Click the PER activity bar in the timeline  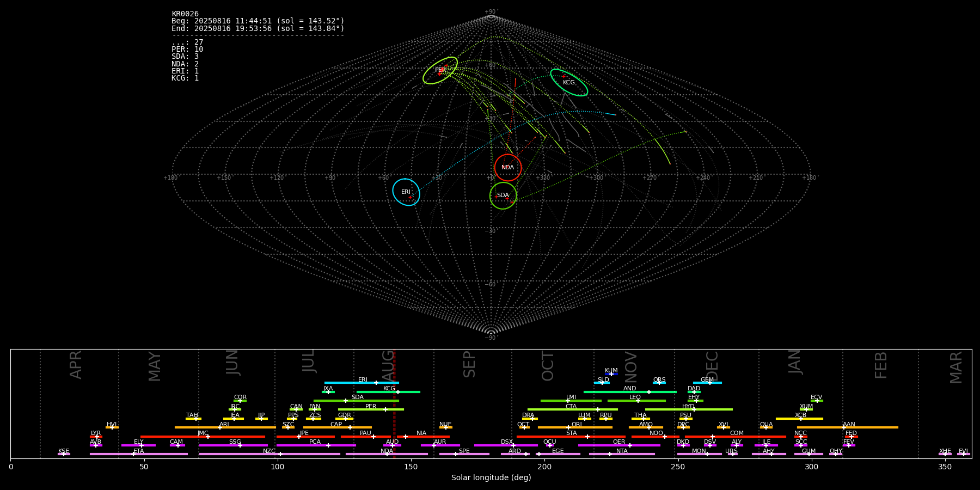(x=371, y=409)
